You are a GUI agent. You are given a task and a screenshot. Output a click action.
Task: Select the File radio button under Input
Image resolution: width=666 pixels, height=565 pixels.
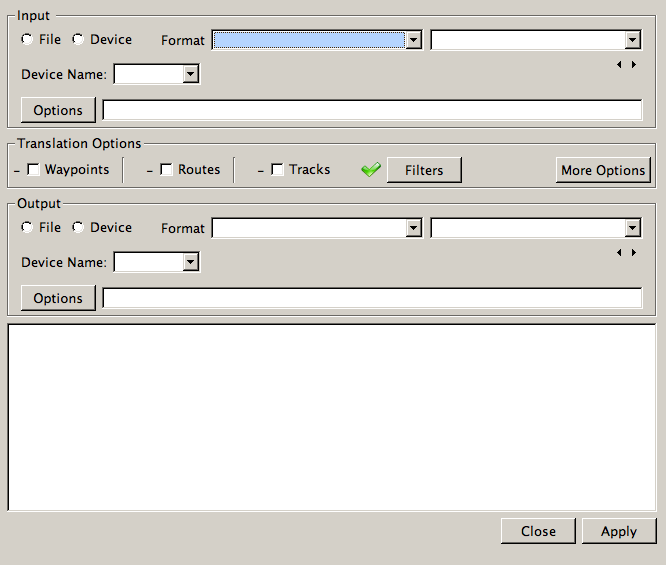click(27, 40)
